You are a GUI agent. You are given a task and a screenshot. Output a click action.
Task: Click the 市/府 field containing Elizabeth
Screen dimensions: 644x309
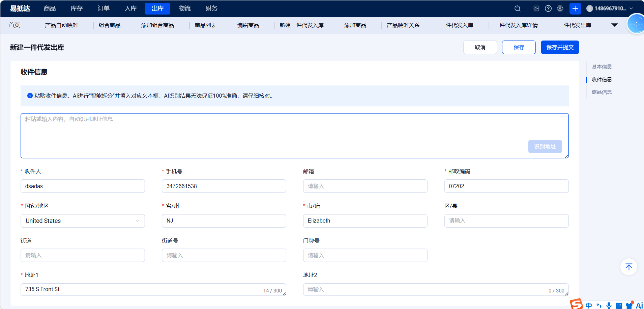coord(365,221)
